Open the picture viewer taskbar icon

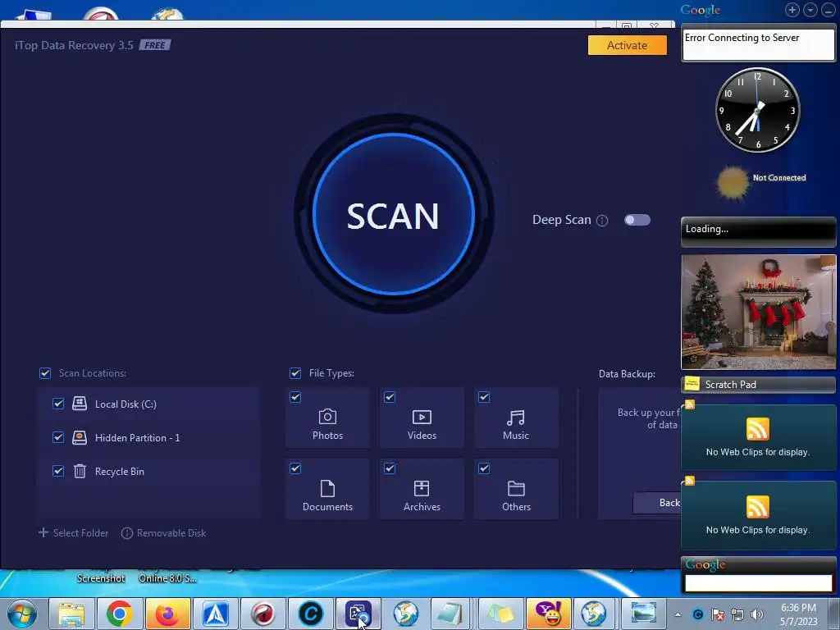643,614
